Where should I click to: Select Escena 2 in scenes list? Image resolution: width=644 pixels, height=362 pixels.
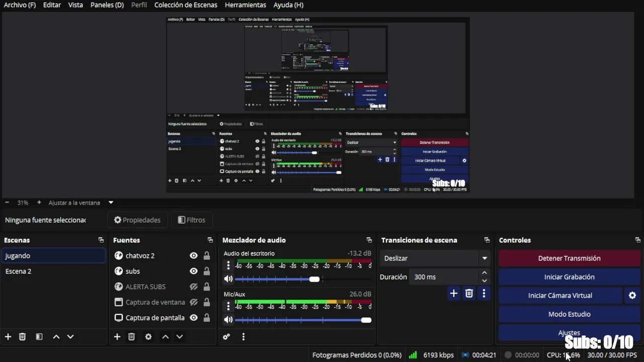(x=54, y=271)
